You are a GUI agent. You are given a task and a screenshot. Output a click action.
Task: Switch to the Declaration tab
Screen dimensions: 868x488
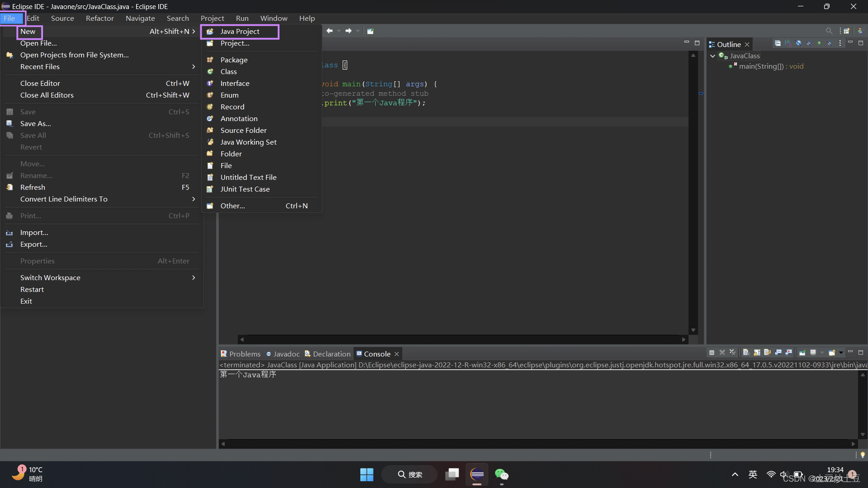pos(328,354)
